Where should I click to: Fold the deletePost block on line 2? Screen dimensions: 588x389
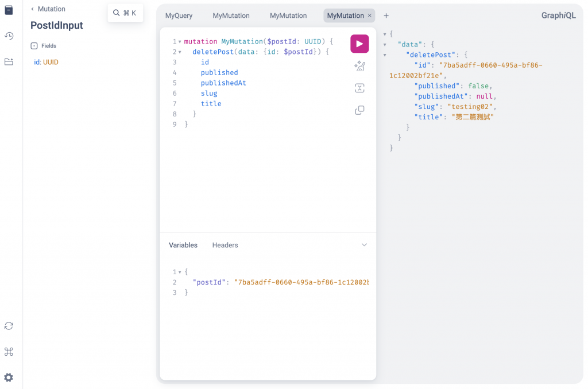coord(180,52)
